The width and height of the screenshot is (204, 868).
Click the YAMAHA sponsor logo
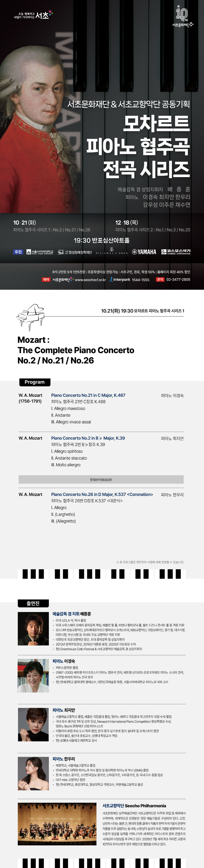tap(144, 252)
